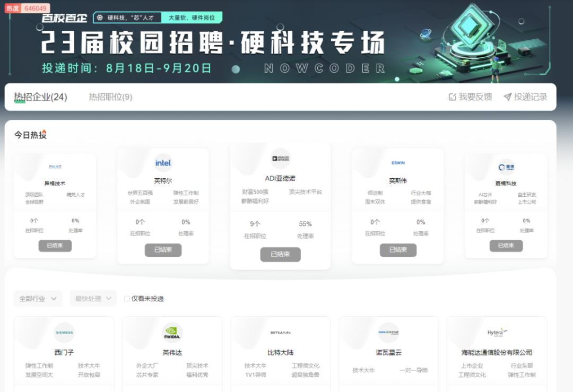Screen dimensions: 573x392
Task: Click 已结束 button on 英特尔 card
Action: coord(163,250)
